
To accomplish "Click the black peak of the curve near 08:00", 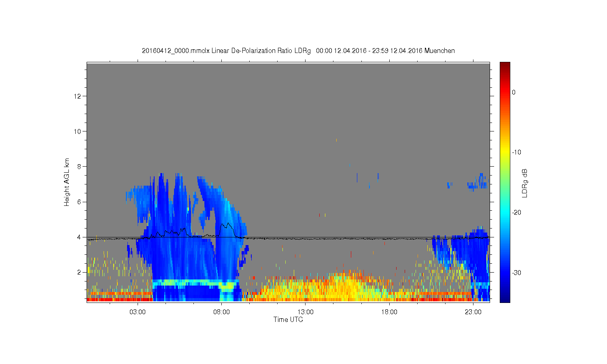I will pyautogui.click(x=228, y=223).
